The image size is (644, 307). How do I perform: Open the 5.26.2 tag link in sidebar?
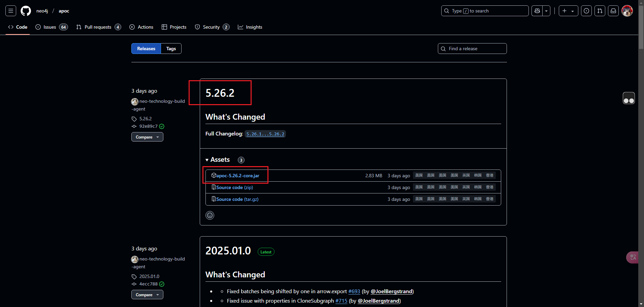146,119
